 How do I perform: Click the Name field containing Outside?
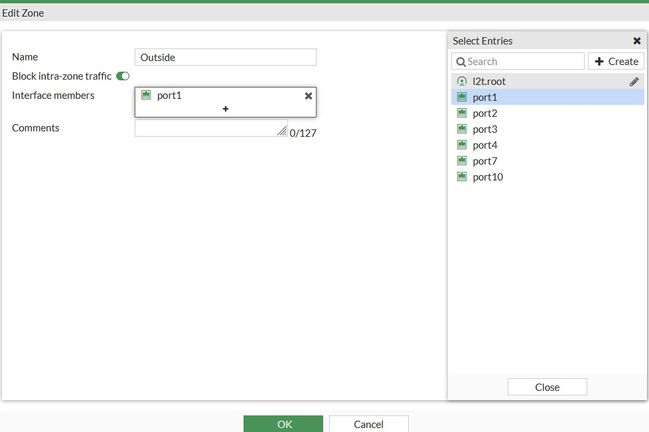point(226,57)
